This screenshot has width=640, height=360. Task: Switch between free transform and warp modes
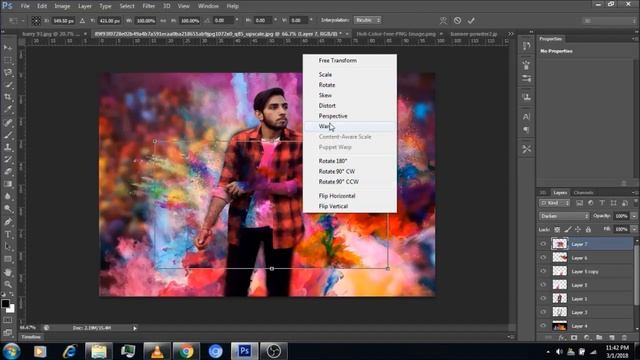coord(443,20)
